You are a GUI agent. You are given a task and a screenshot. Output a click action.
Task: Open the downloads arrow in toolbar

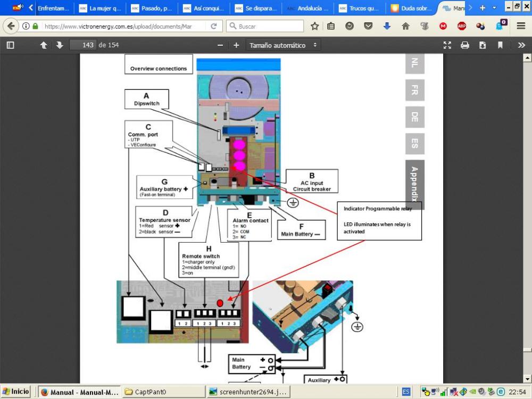click(x=387, y=26)
